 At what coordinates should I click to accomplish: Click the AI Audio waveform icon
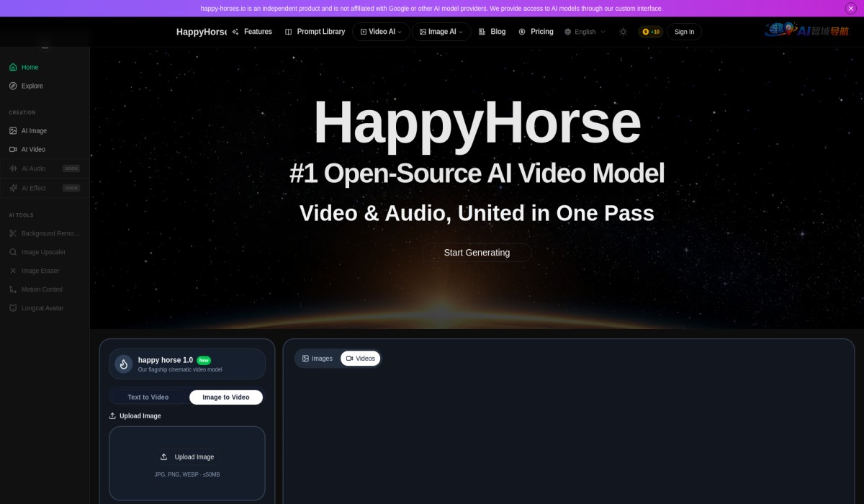pos(13,168)
